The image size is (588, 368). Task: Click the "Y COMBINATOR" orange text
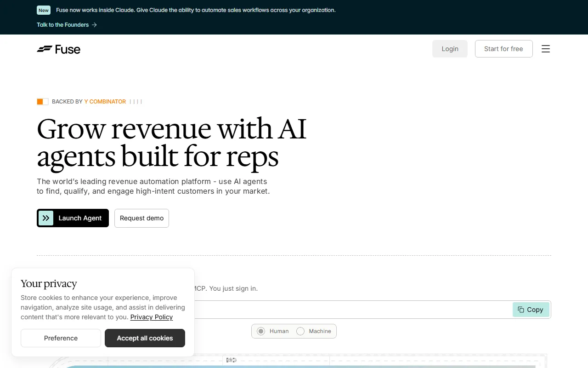pos(105,102)
